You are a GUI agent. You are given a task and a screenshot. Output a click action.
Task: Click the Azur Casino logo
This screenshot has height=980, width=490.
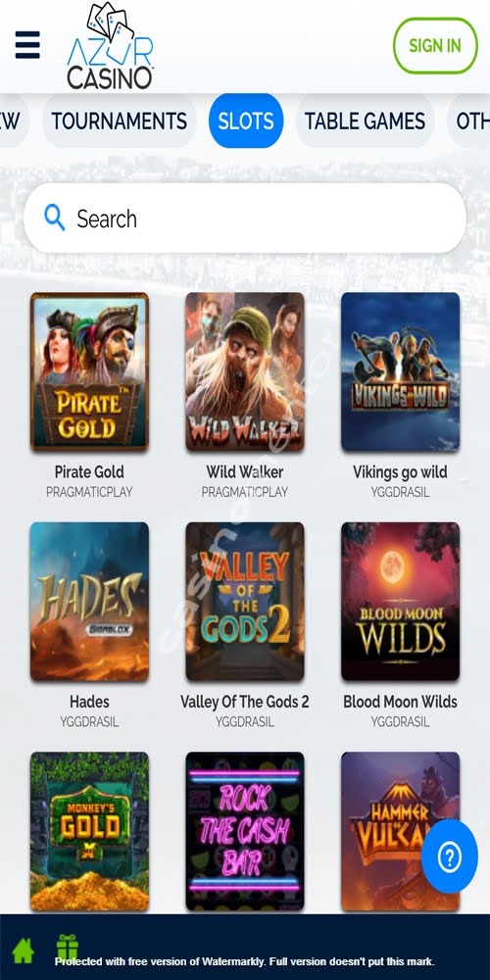110,46
